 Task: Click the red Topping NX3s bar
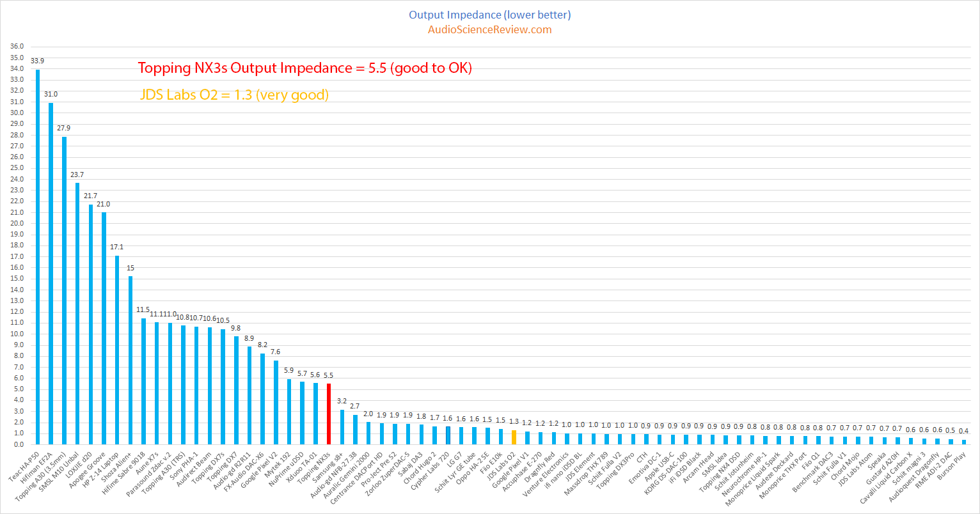[x=329, y=414]
